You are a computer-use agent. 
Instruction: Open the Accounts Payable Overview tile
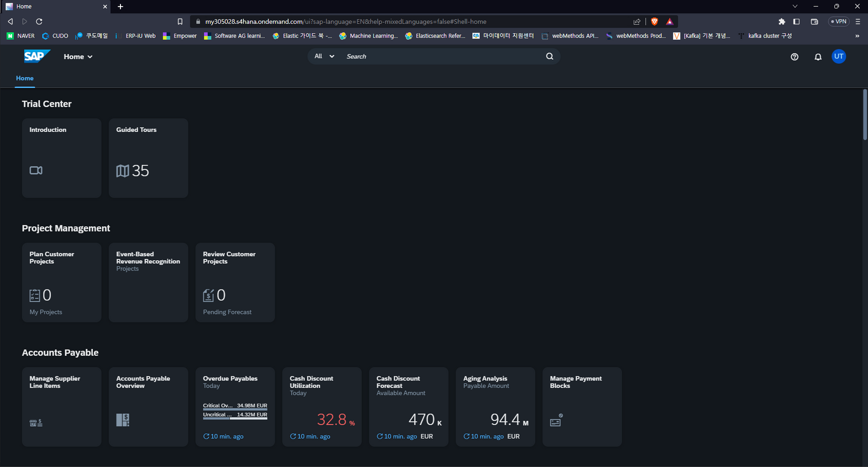click(148, 407)
